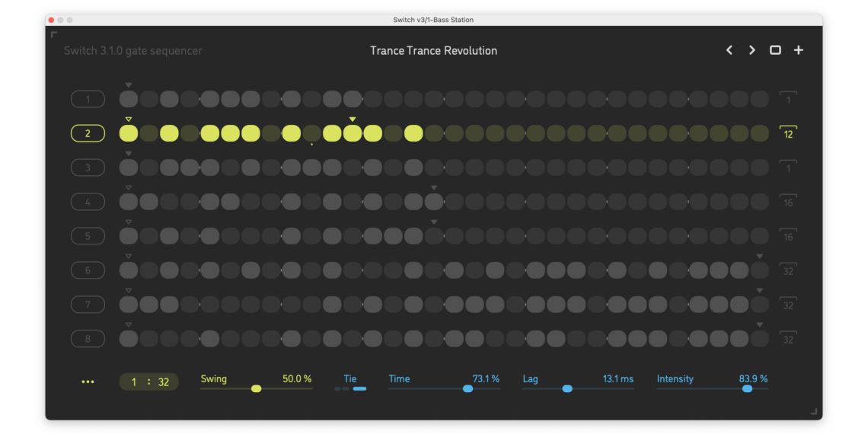This screenshot has width=868, height=434.
Task: Click the 1 : 32 rate selector
Action: pos(149,382)
